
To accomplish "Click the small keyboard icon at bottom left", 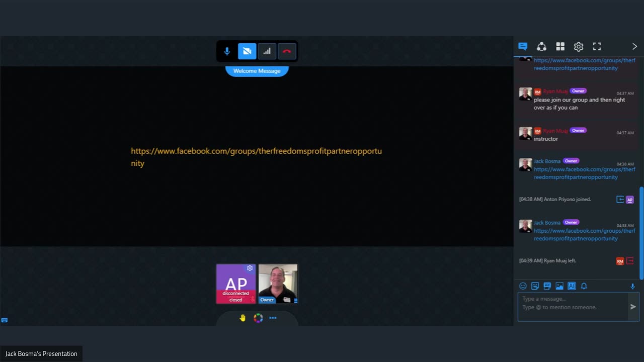I will point(5,320).
